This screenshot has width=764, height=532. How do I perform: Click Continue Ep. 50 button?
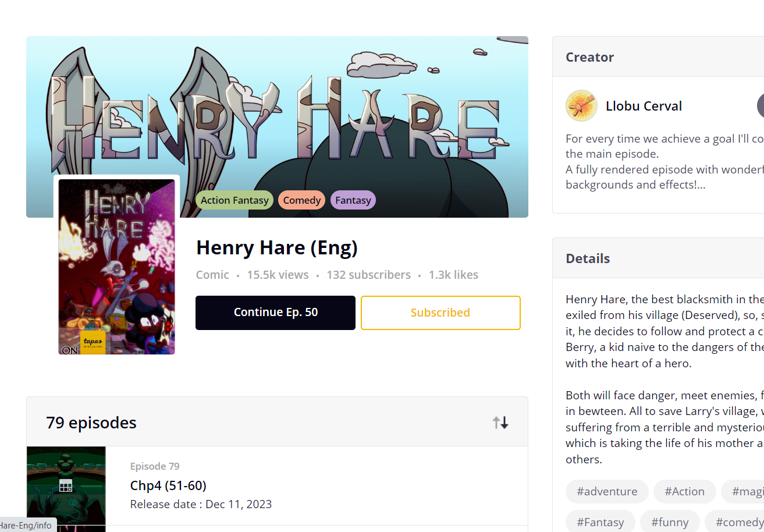point(275,313)
